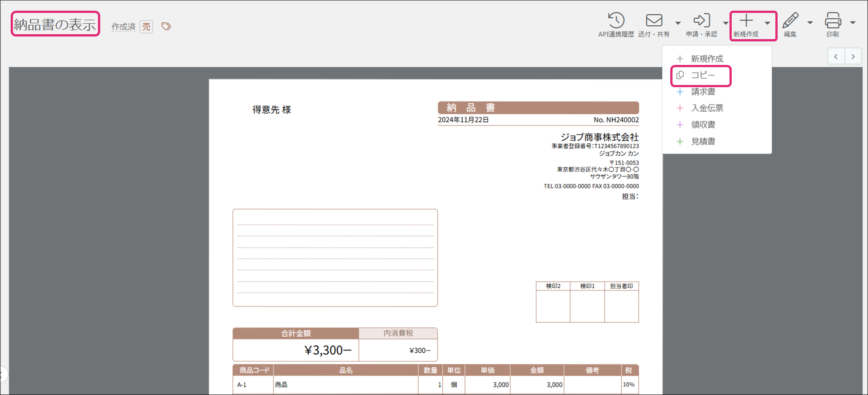This screenshot has width=868, height=395.
Task: Click the 新規作成 plus icon in toolbar
Action: pos(746,21)
